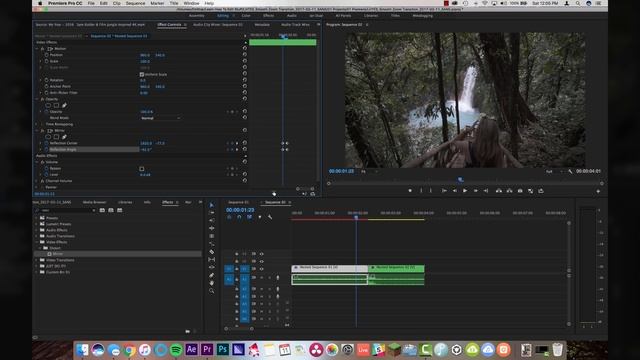The width and height of the screenshot is (640, 360).
Task: Go to In point in Program monitor
Action: (444, 191)
